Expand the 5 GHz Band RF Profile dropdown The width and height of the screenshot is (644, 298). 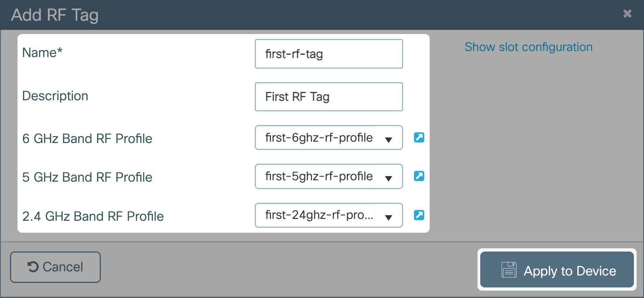tap(388, 177)
